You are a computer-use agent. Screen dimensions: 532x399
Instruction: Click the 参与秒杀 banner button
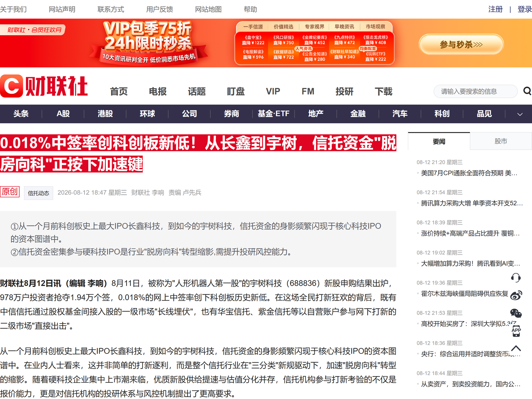(x=461, y=44)
